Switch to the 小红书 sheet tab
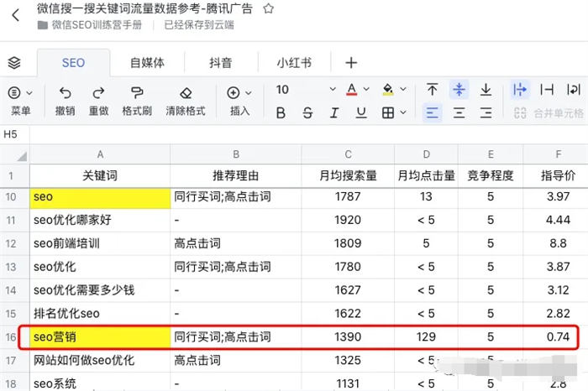 pyautogui.click(x=294, y=63)
